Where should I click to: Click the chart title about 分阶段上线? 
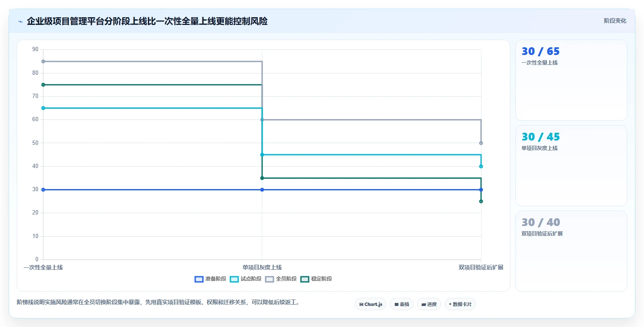pos(147,21)
